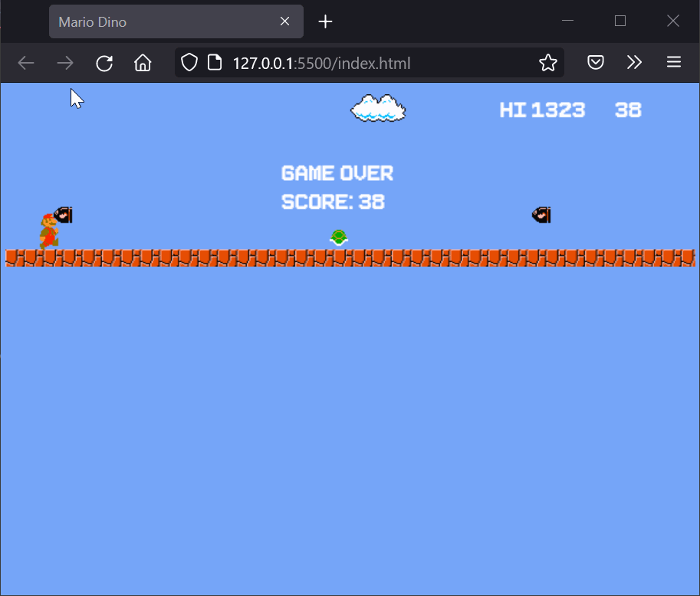
Task: Click the white cloud sprite
Action: coord(378,108)
